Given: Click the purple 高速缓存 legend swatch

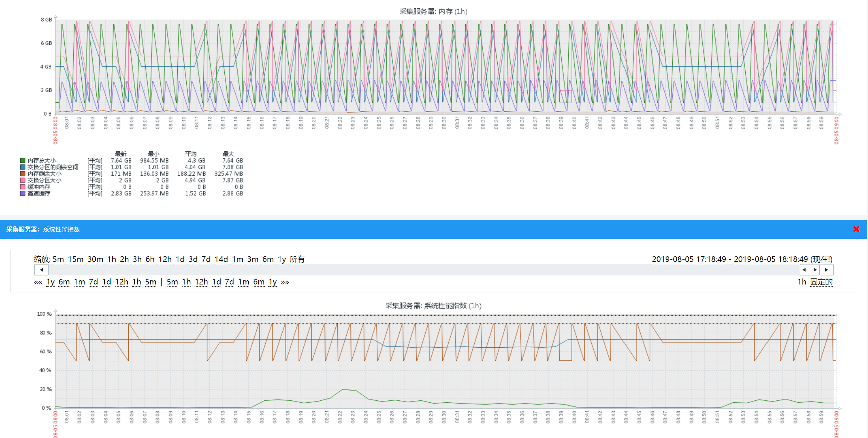Looking at the screenshot, I should [x=23, y=193].
